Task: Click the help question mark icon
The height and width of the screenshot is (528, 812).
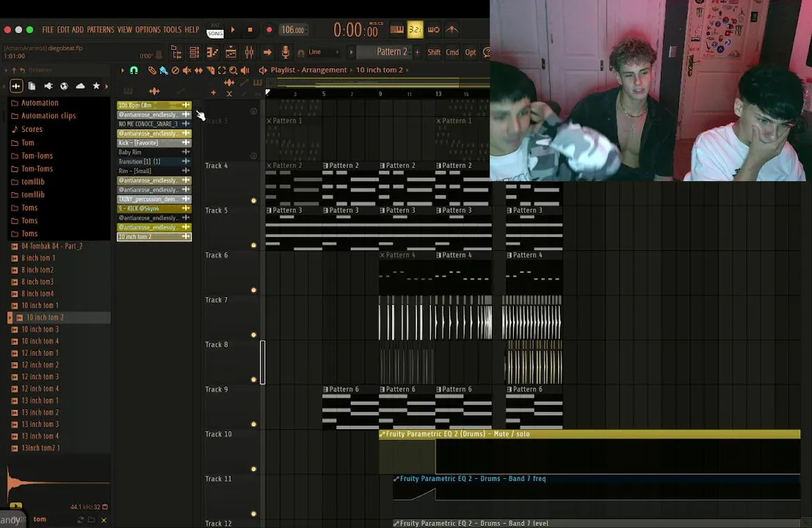Action: click(x=487, y=52)
